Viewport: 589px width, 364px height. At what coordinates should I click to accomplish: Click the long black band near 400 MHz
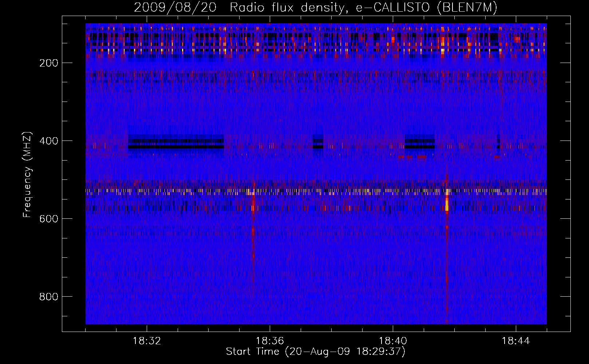coord(176,147)
